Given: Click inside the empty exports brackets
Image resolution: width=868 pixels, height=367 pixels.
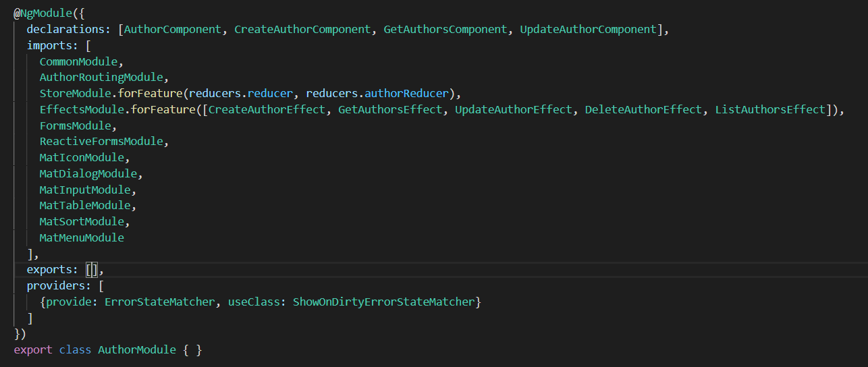Looking at the screenshot, I should 92,270.
